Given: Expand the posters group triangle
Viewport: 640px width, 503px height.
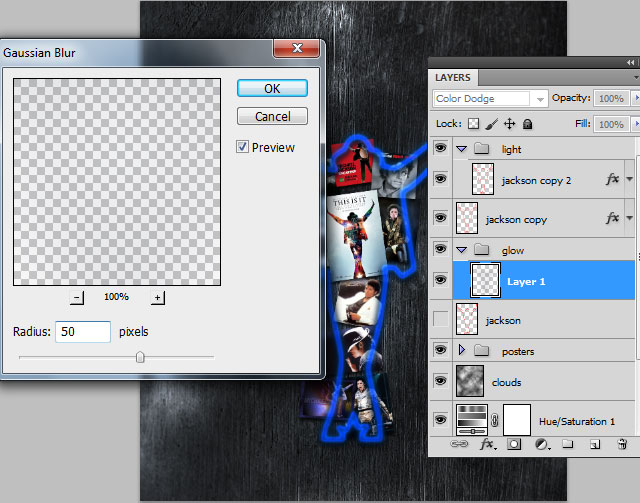Looking at the screenshot, I should (x=462, y=350).
